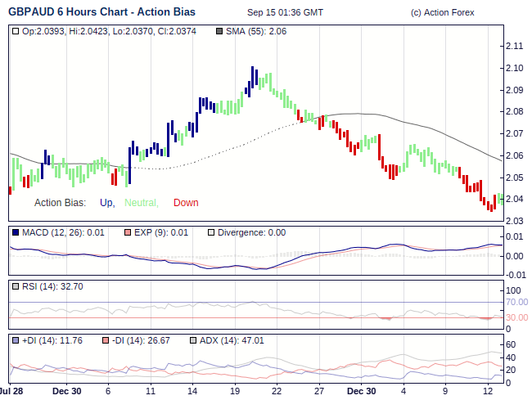532x400 pixels.
Task: Click the RSI (14) legend square
Action: tap(16, 286)
